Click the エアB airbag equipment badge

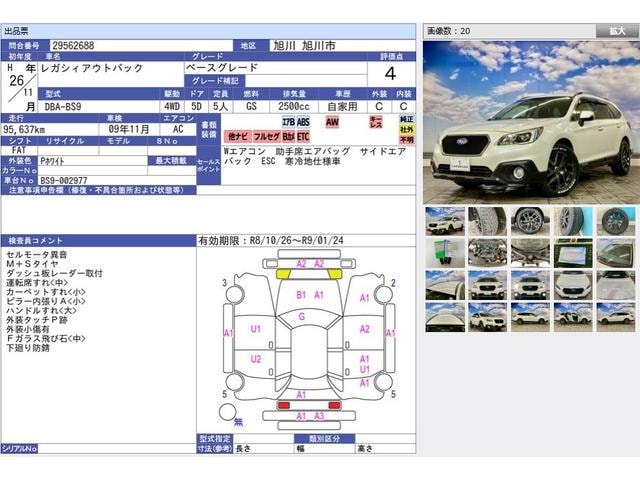pos(289,122)
